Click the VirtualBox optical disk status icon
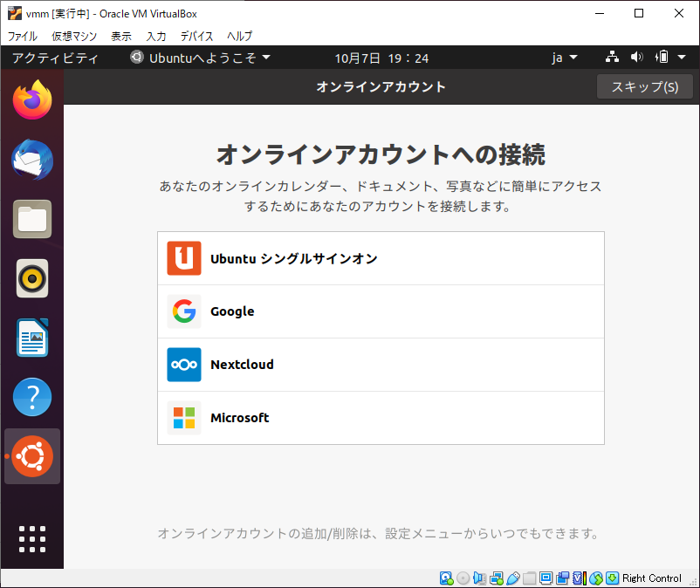This screenshot has width=700, height=588. tap(463, 578)
